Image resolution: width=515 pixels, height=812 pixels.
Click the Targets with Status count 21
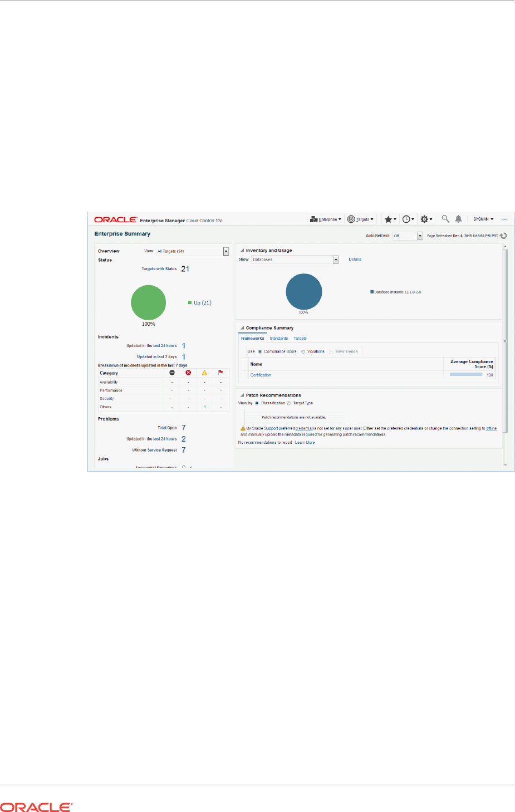[x=185, y=269]
